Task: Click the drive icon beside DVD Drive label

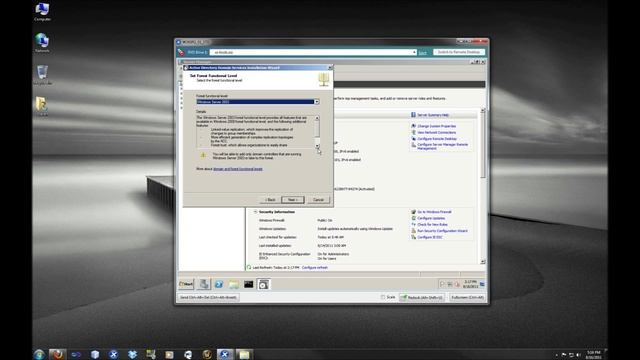Action: (181, 52)
